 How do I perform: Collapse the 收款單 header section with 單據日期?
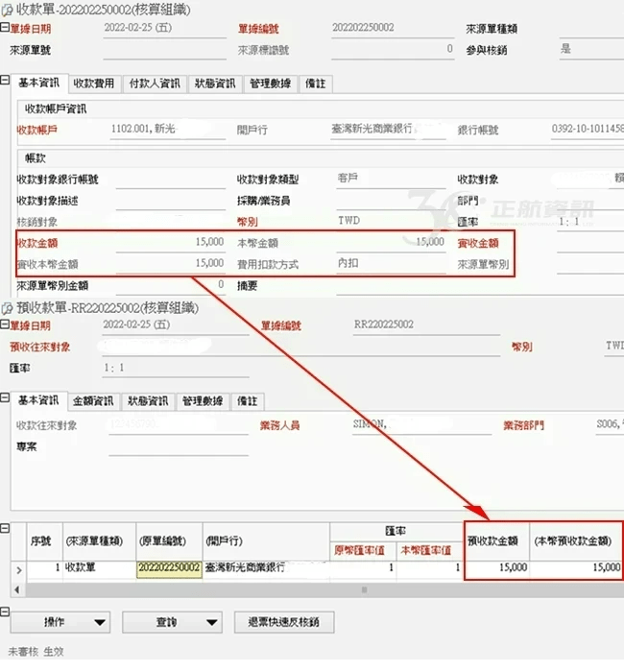tap(5, 29)
